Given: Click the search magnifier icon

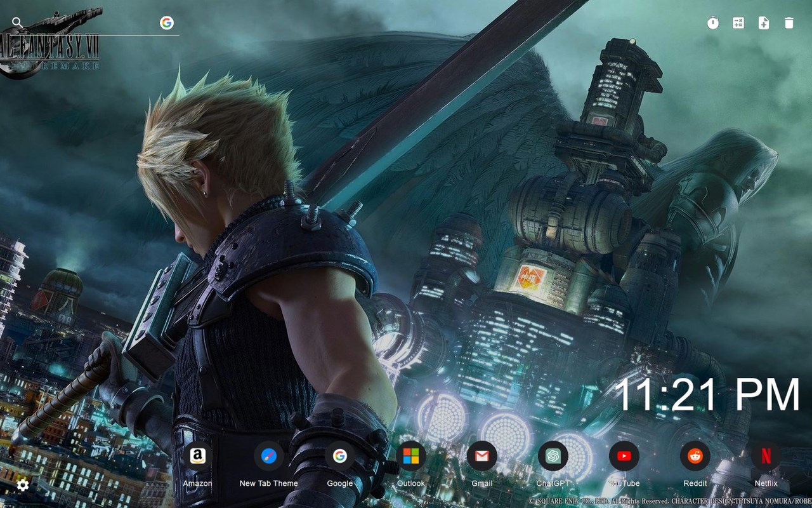Looking at the screenshot, I should (x=17, y=23).
